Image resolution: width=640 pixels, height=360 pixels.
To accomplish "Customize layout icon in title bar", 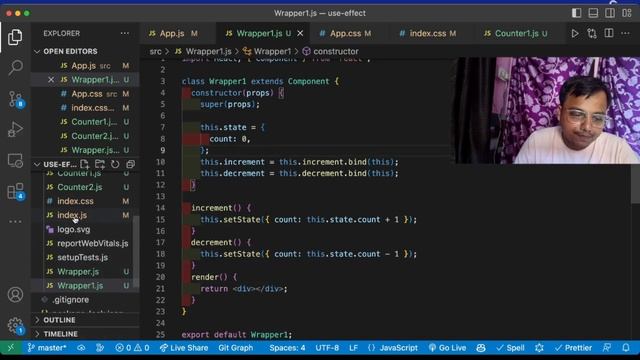I will [627, 13].
